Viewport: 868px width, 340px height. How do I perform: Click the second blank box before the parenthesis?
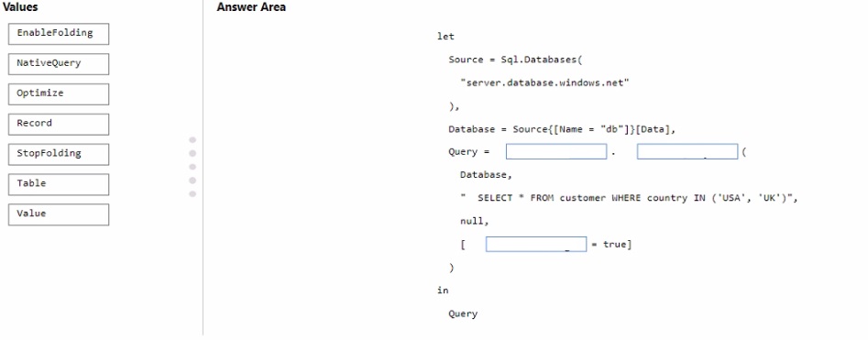(x=687, y=152)
